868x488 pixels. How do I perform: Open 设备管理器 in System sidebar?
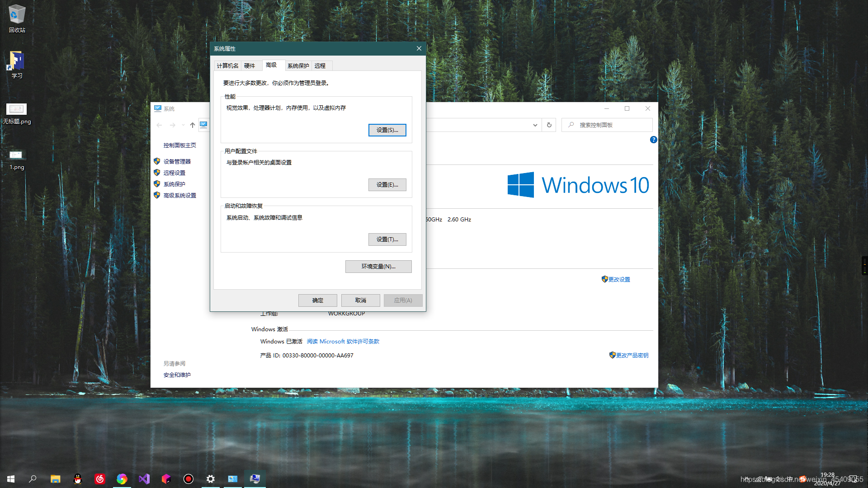(177, 161)
